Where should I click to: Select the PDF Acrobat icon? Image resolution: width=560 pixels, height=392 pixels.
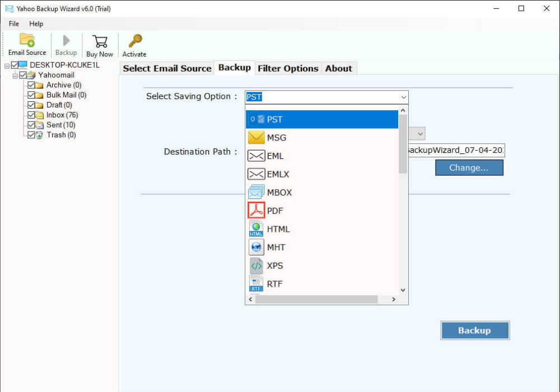point(256,211)
